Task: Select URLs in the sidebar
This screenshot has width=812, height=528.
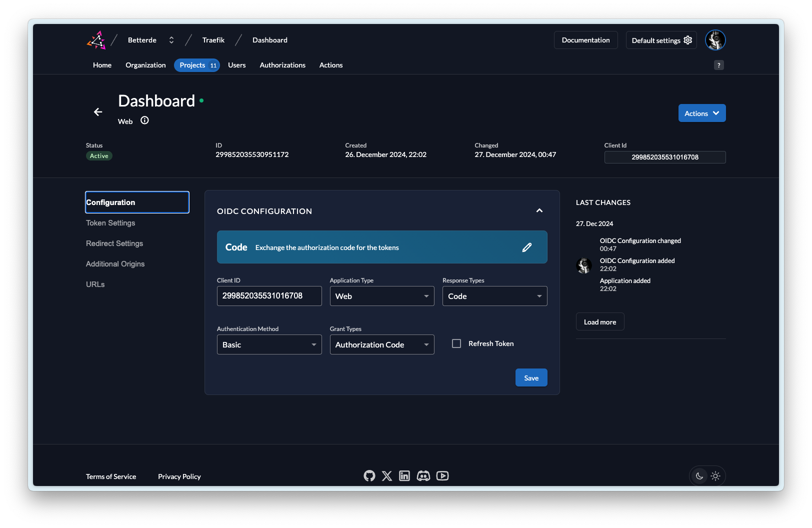Action: (x=95, y=284)
